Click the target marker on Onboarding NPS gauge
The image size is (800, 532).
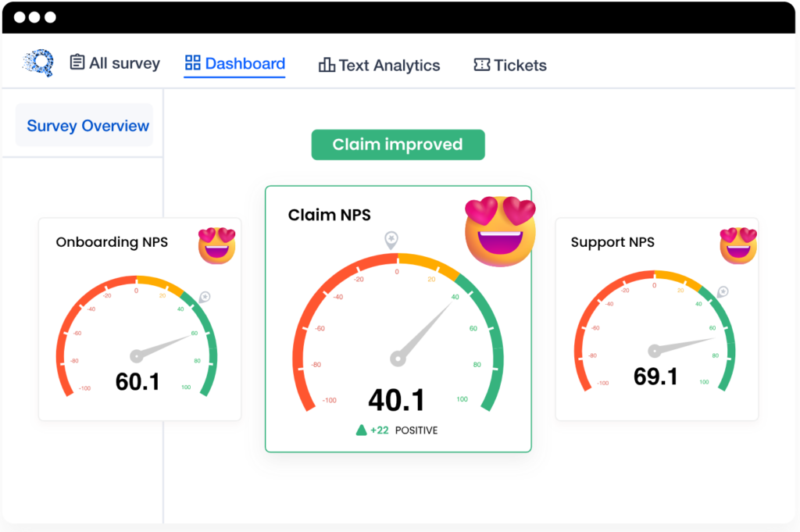[205, 297]
